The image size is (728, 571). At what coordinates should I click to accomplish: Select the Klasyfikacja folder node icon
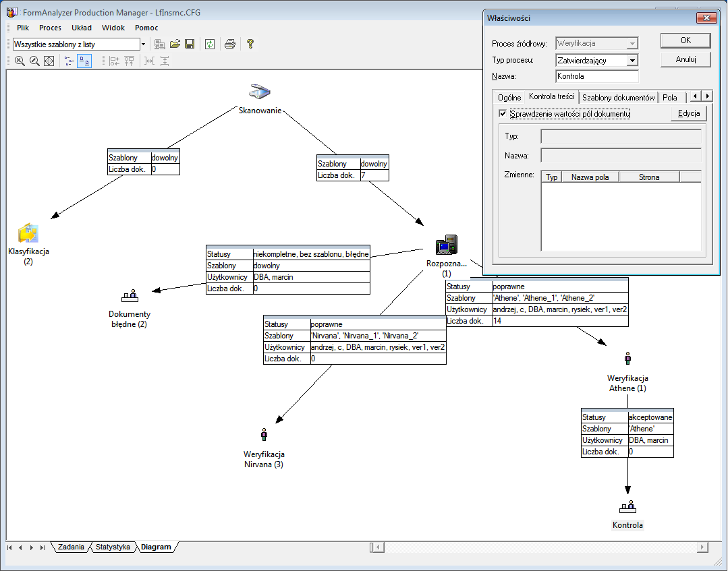coord(28,233)
